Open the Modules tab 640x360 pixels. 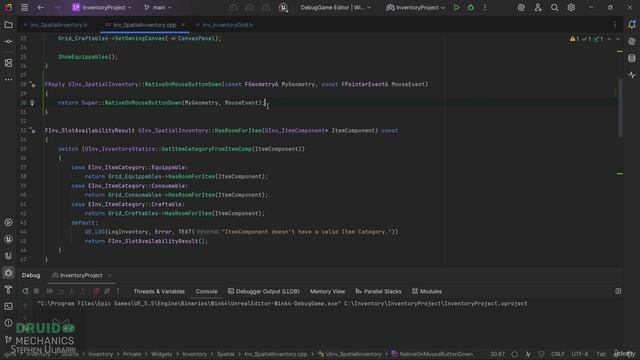(x=427, y=291)
